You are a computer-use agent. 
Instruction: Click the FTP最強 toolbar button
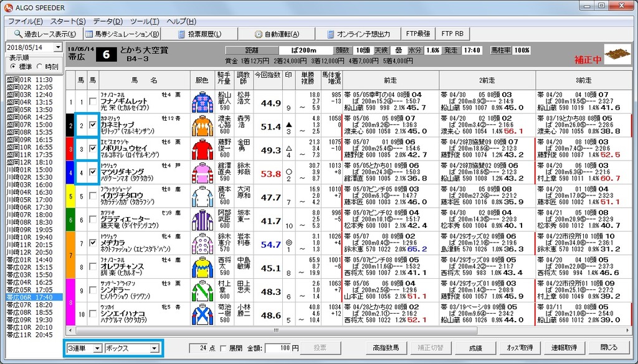coord(418,34)
